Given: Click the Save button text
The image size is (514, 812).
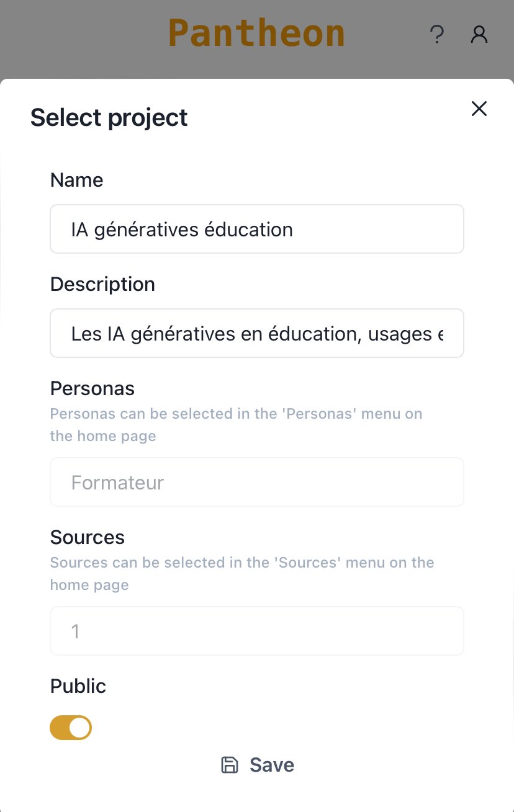Looking at the screenshot, I should [x=272, y=765].
